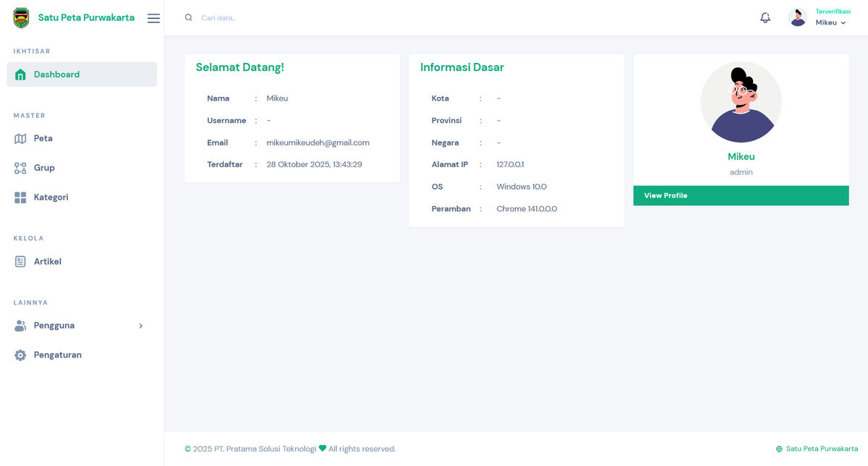Click the View Profile button
The image size is (868, 466).
point(741,195)
